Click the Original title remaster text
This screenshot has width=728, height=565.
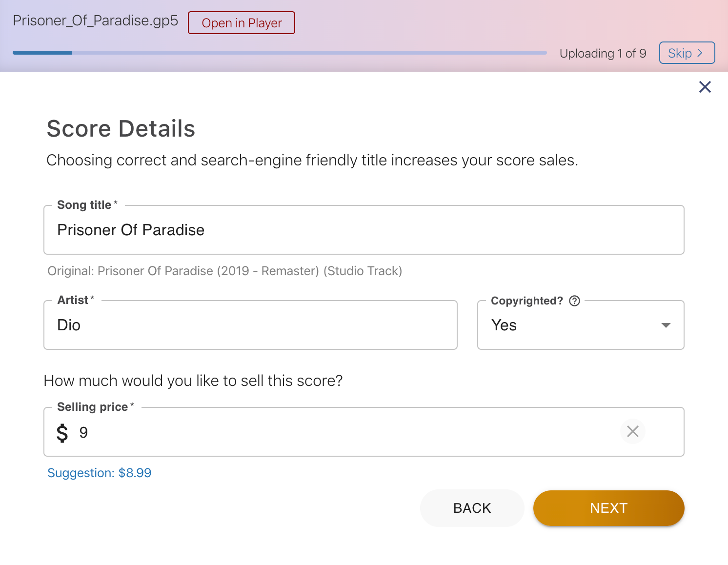[x=225, y=271]
